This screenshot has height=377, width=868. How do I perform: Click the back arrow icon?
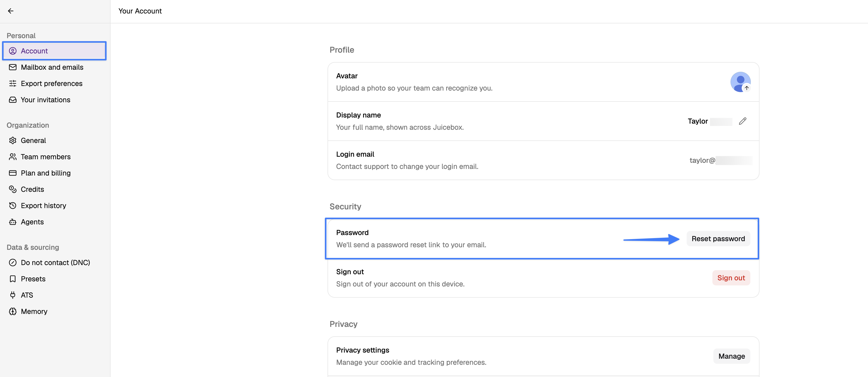click(x=11, y=11)
